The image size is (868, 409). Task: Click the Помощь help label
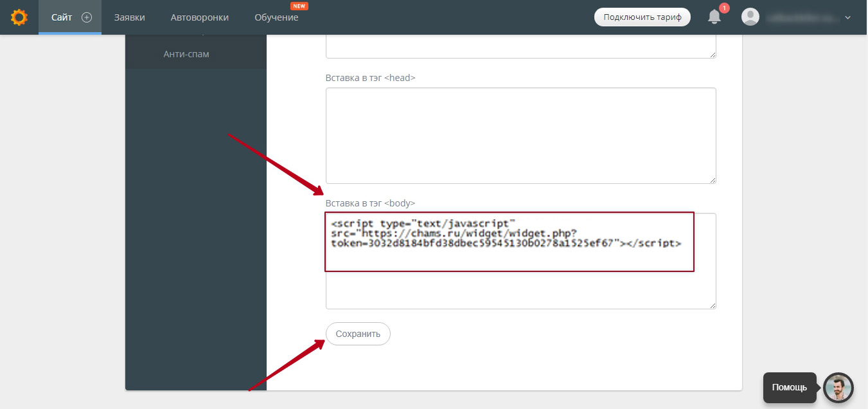tap(789, 388)
